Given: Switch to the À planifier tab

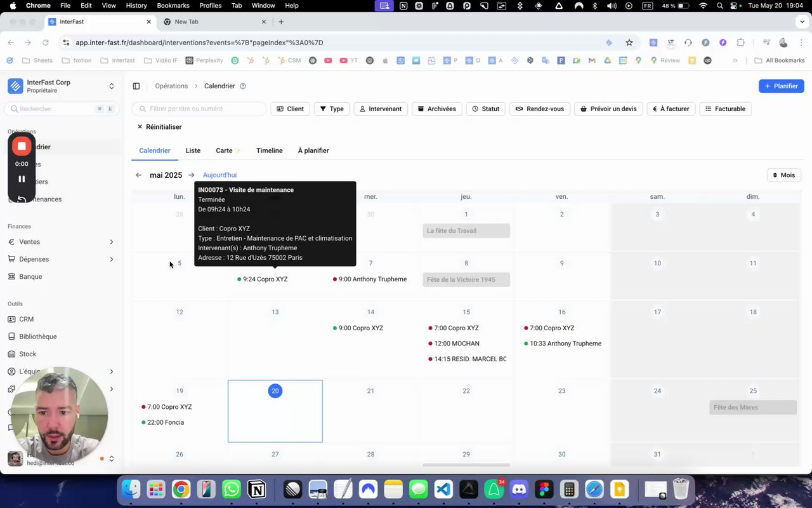Looking at the screenshot, I should point(313,150).
